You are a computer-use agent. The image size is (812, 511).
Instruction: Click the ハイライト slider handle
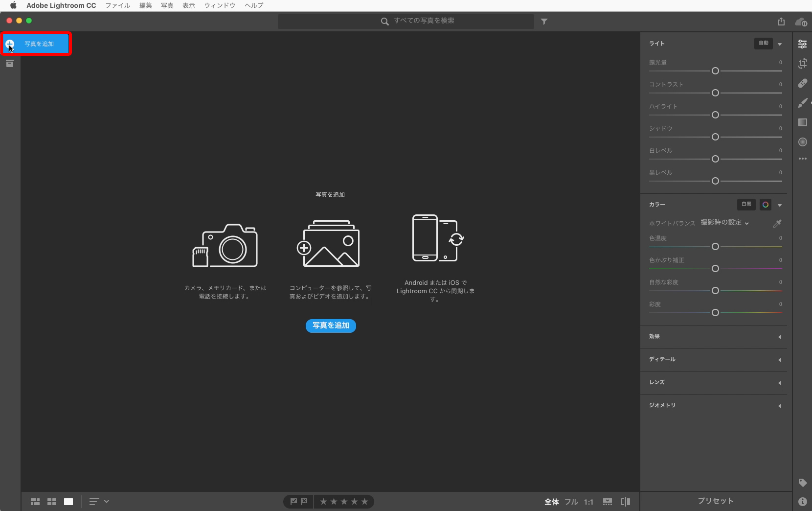click(x=715, y=115)
